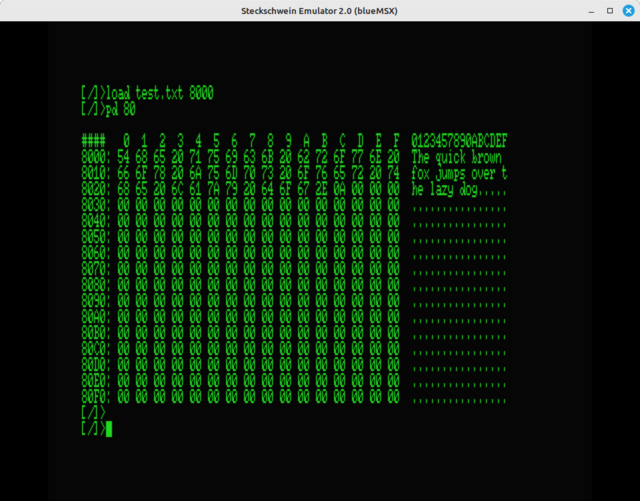The height and width of the screenshot is (501, 640).
Task: Close the Steckschwein Emulator window
Action: pyautogui.click(x=629, y=11)
